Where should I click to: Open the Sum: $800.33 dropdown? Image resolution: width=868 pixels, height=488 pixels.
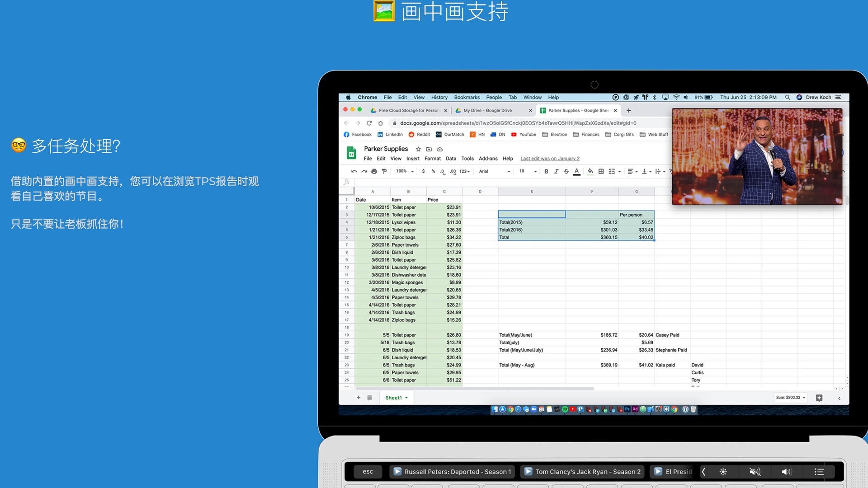click(x=791, y=398)
